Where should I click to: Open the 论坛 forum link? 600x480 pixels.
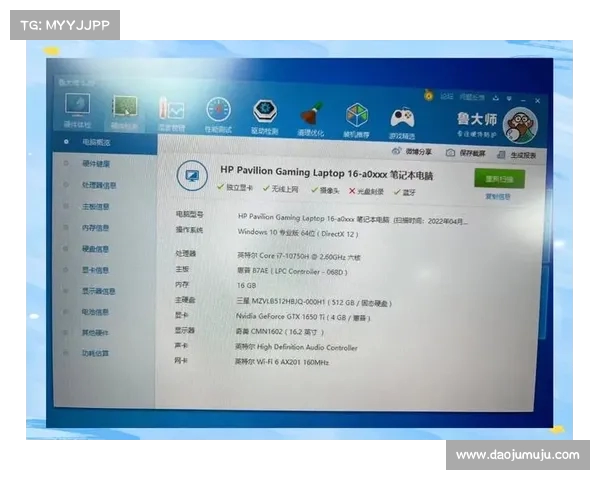(x=447, y=96)
